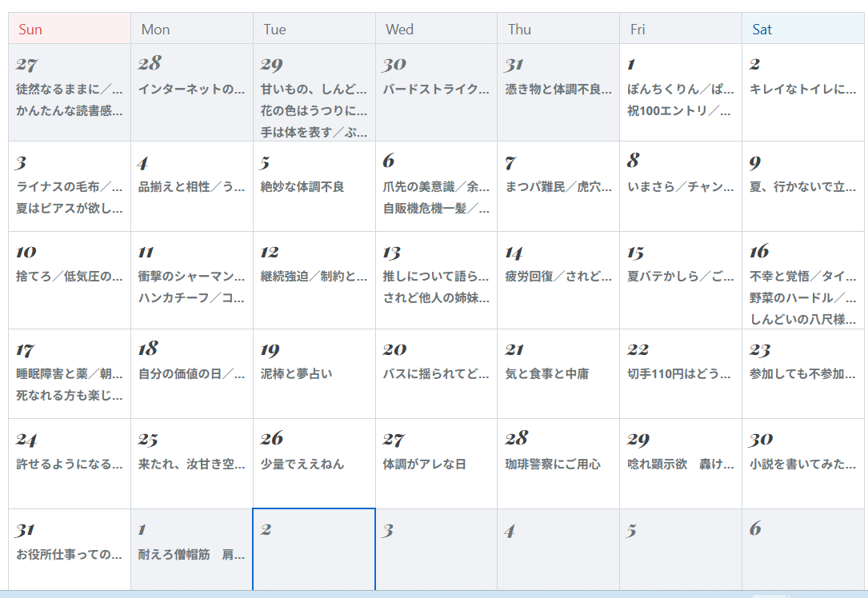The image size is (868, 598).
Task: Open the 耐えろ僧帽筋 entry in the last row
Action: pos(191,554)
